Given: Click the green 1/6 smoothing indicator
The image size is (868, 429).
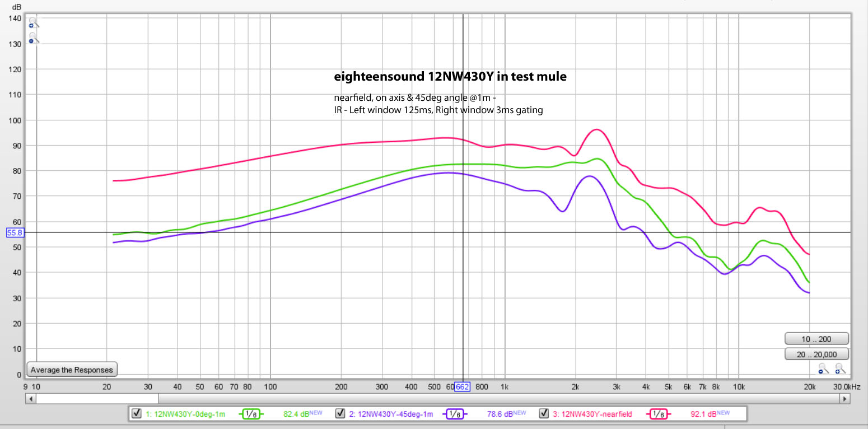Looking at the screenshot, I should pos(251,414).
